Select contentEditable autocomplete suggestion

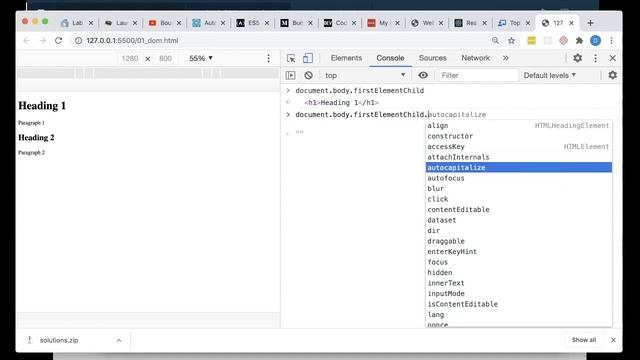(x=519, y=209)
